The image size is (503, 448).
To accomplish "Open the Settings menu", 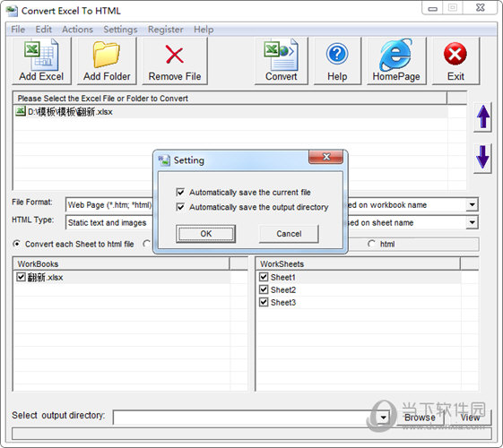I will pos(120,30).
